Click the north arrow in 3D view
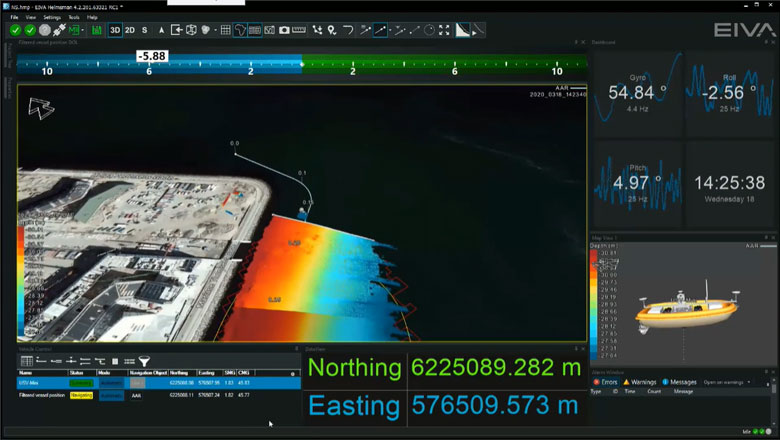 coord(40,108)
